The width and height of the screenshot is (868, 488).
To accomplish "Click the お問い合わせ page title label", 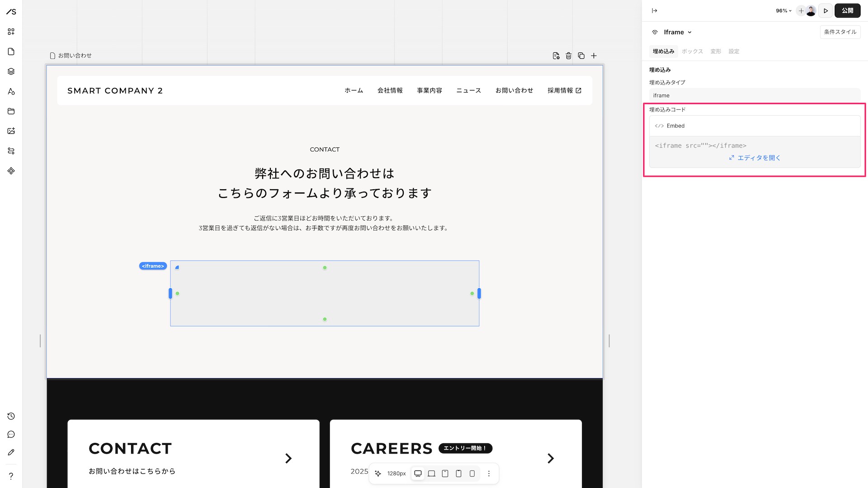I will pyautogui.click(x=75, y=56).
